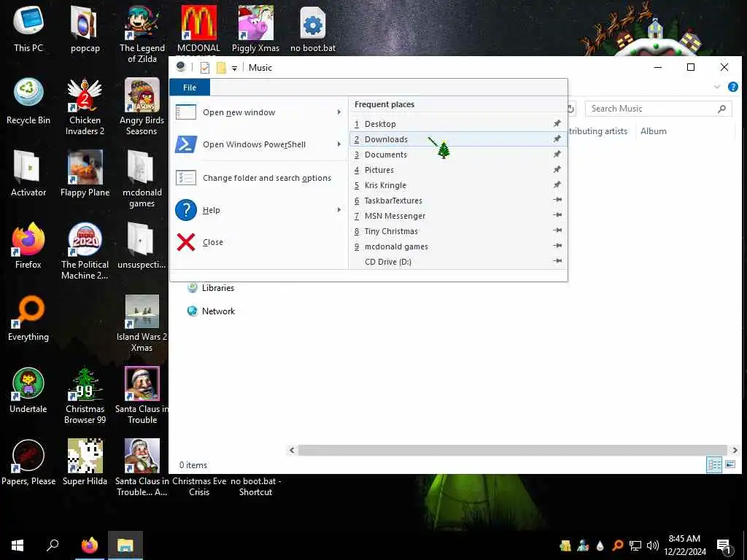Launch Undertale desktop shortcut

pos(28,389)
